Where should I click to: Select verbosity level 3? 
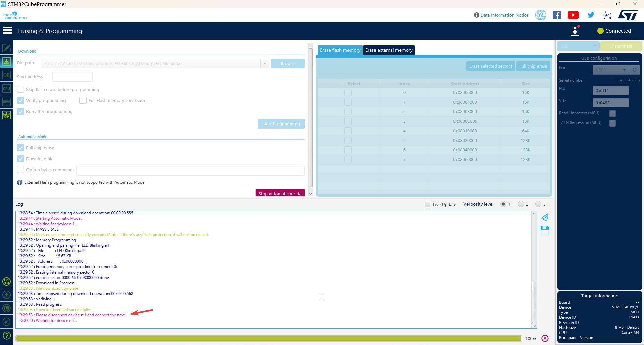[x=538, y=204]
